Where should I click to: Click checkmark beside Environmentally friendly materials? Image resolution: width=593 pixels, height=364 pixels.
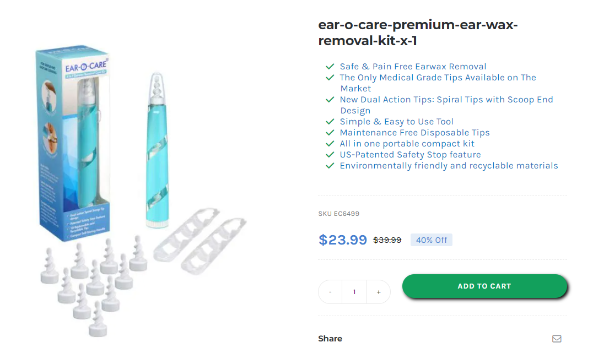(330, 166)
